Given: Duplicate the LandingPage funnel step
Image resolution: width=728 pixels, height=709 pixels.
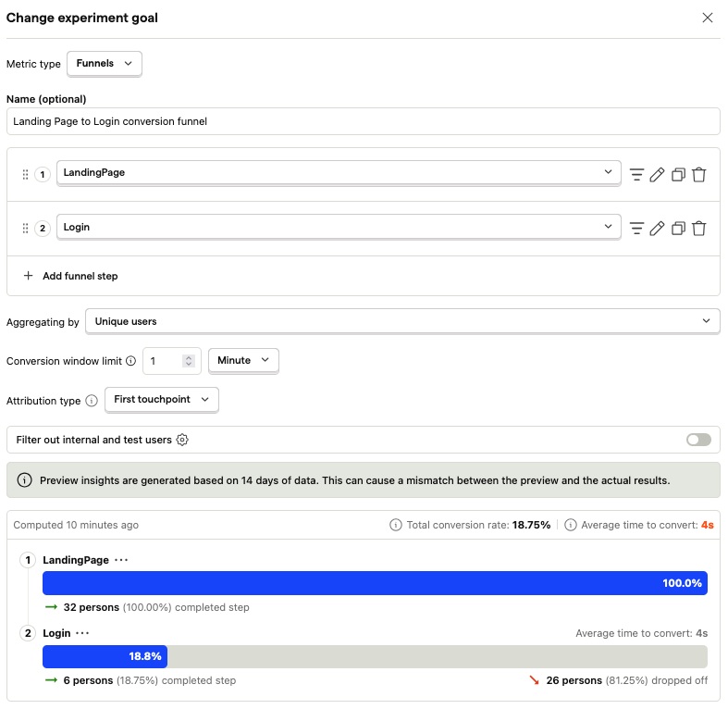Looking at the screenshot, I should point(678,174).
